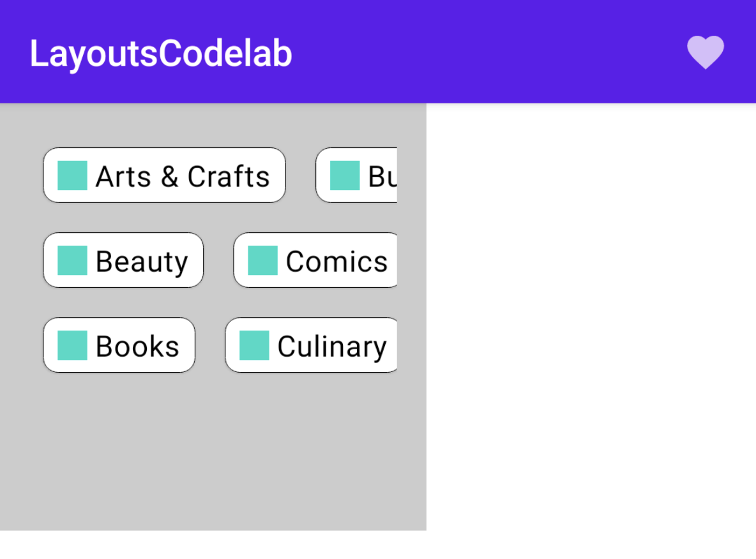
Task: Click empty purple app bar space beside title
Action: (485, 52)
